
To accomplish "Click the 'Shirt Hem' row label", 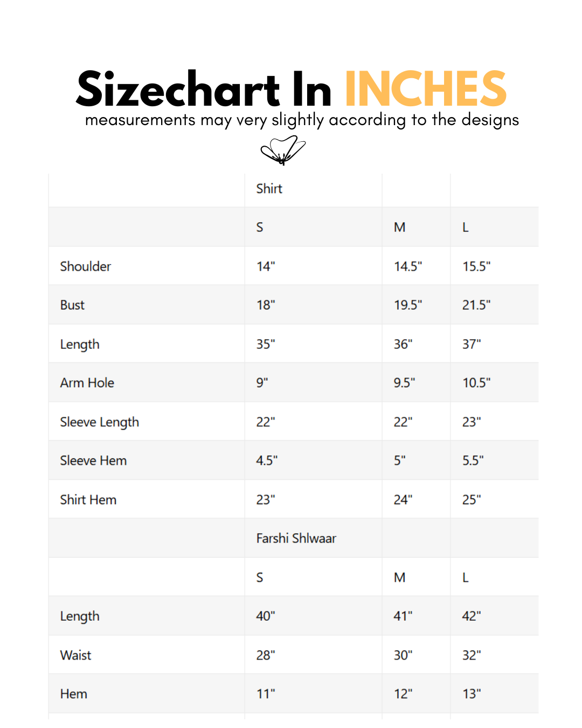I will 88,500.
